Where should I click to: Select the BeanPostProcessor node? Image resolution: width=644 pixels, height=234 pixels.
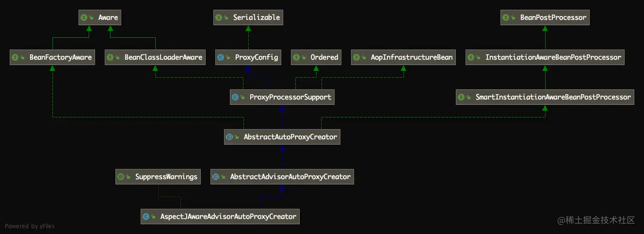[546, 17]
